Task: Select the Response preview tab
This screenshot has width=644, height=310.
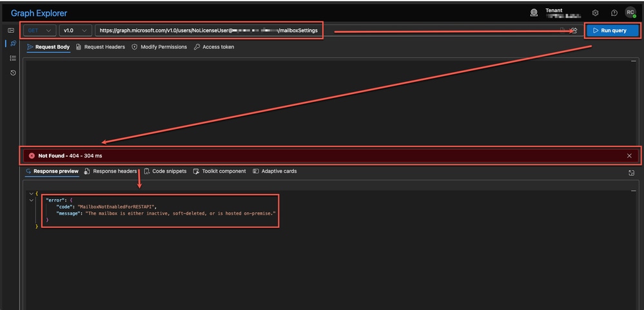Action: coord(52,171)
